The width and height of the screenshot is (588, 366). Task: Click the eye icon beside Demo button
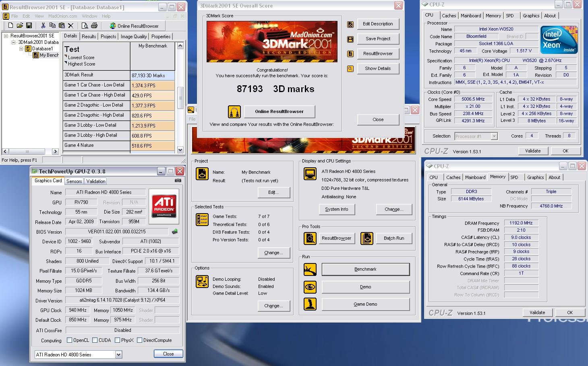(x=310, y=287)
